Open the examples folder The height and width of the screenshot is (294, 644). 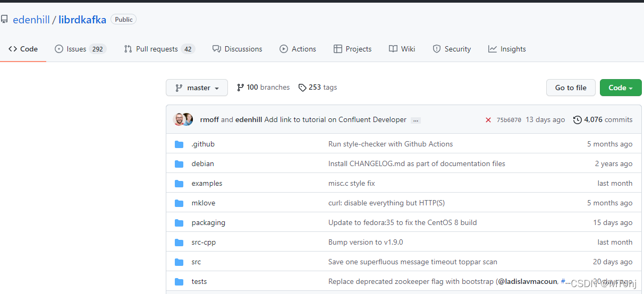tap(207, 183)
